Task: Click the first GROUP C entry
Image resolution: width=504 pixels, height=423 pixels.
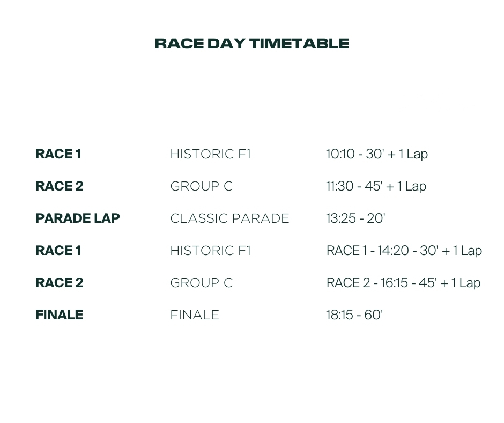Action: pyautogui.click(x=202, y=186)
